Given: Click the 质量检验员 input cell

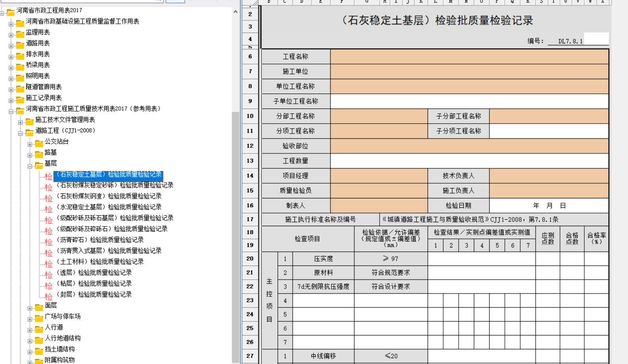Looking at the screenshot, I should 379,191.
